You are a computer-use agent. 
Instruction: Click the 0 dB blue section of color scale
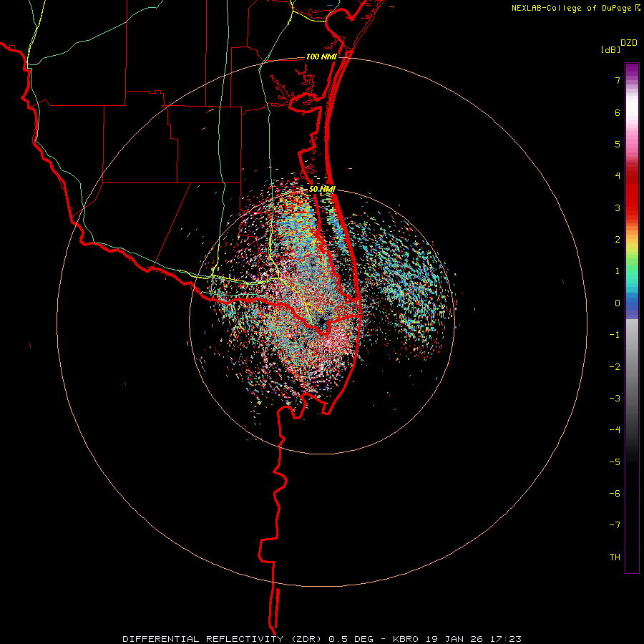pos(632,303)
